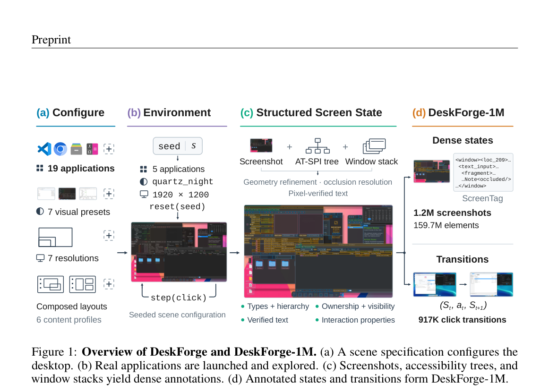Click the half-circle icon beside "7 visual presets"
Image resolution: width=549 pixels, height=392 pixels.
[40, 212]
